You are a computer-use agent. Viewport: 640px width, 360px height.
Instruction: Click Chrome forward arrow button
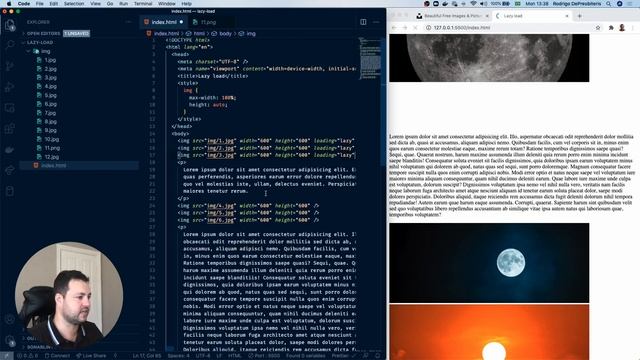(x=405, y=28)
